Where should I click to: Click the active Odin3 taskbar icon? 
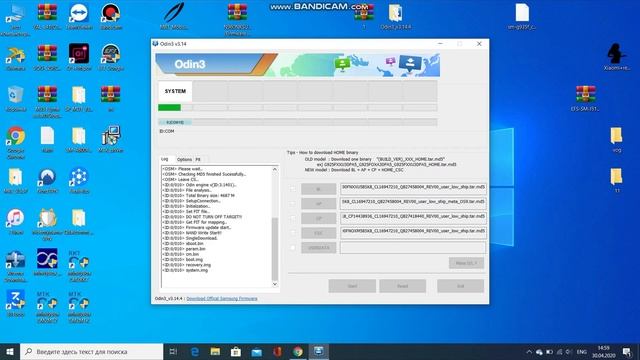(318, 351)
